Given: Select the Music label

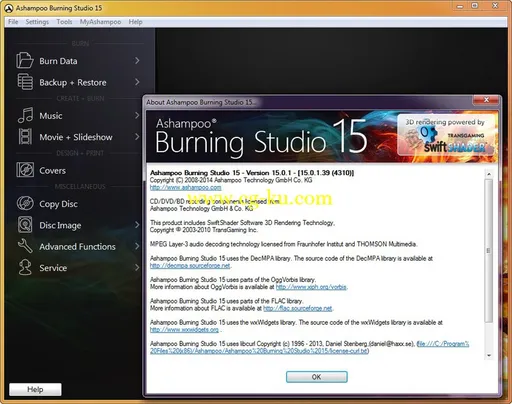Looking at the screenshot, I should [51, 116].
